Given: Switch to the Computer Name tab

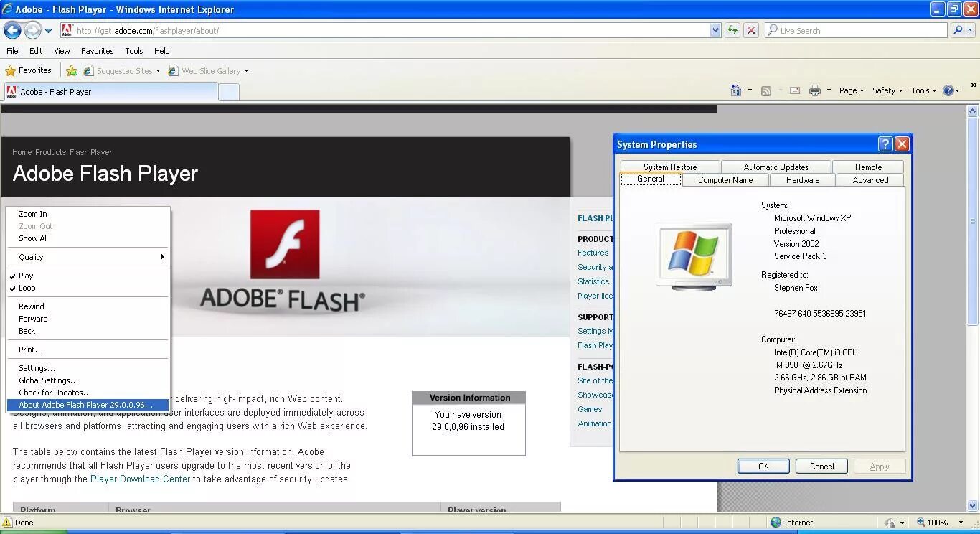Looking at the screenshot, I should coord(725,180).
